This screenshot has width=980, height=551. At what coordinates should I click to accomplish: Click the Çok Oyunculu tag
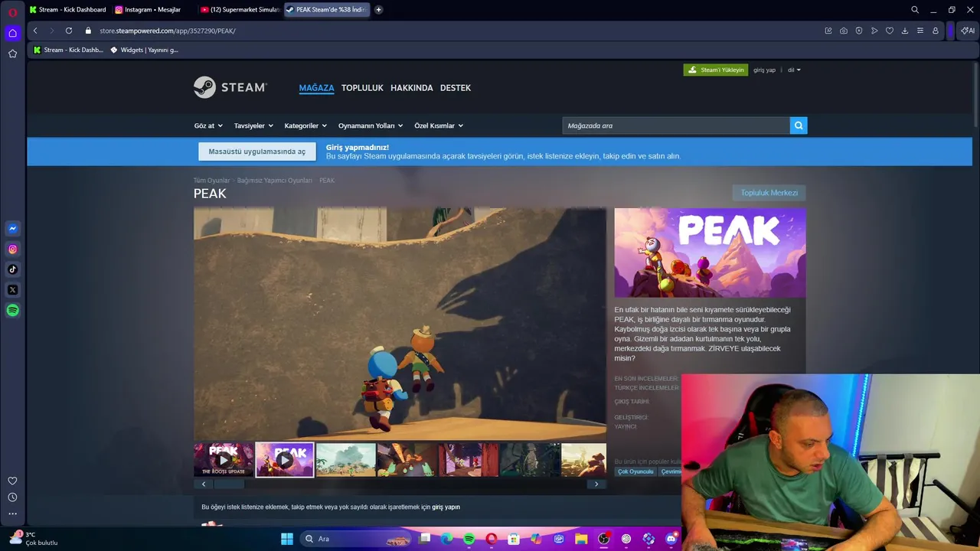pyautogui.click(x=635, y=471)
